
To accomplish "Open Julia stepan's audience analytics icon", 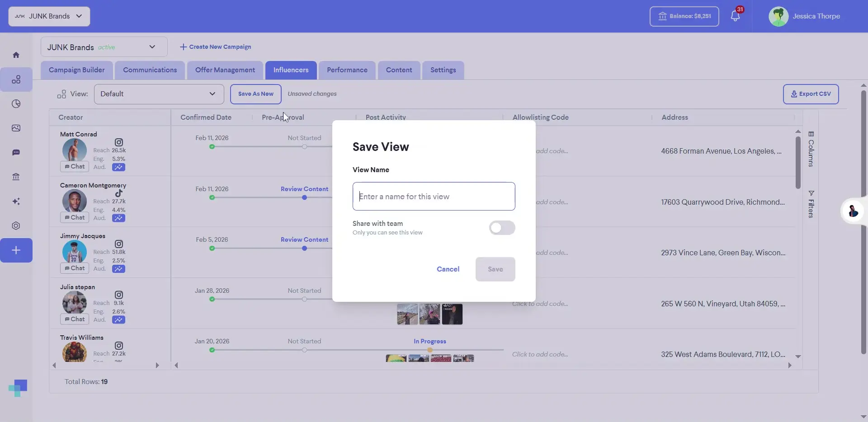I will [119, 320].
